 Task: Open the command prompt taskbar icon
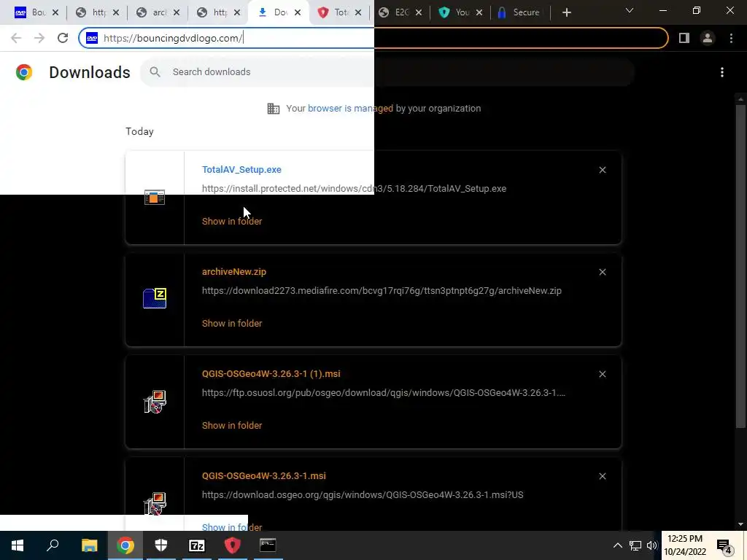(268, 545)
